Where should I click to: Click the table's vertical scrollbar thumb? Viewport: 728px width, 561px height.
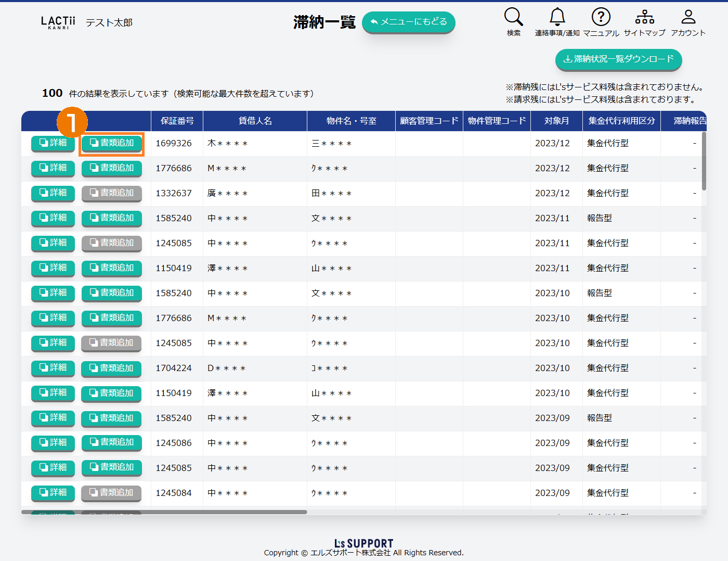coord(704,161)
